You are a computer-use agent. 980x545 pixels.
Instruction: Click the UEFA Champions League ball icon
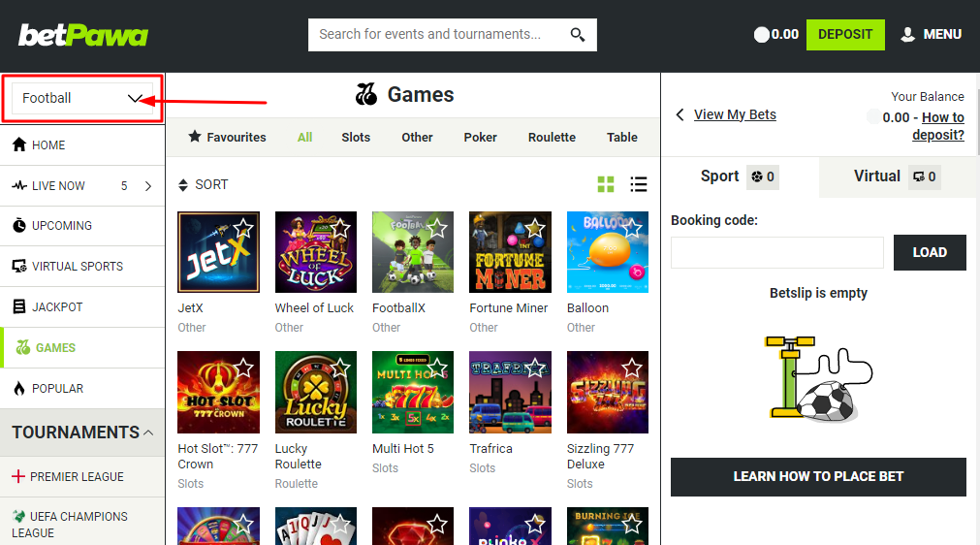pos(18,516)
